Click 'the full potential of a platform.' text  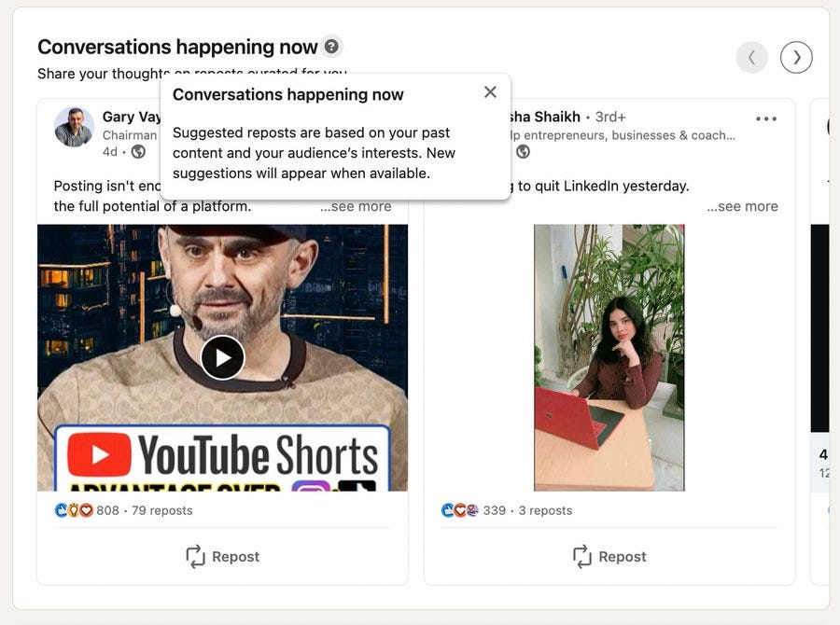pyautogui.click(x=152, y=206)
